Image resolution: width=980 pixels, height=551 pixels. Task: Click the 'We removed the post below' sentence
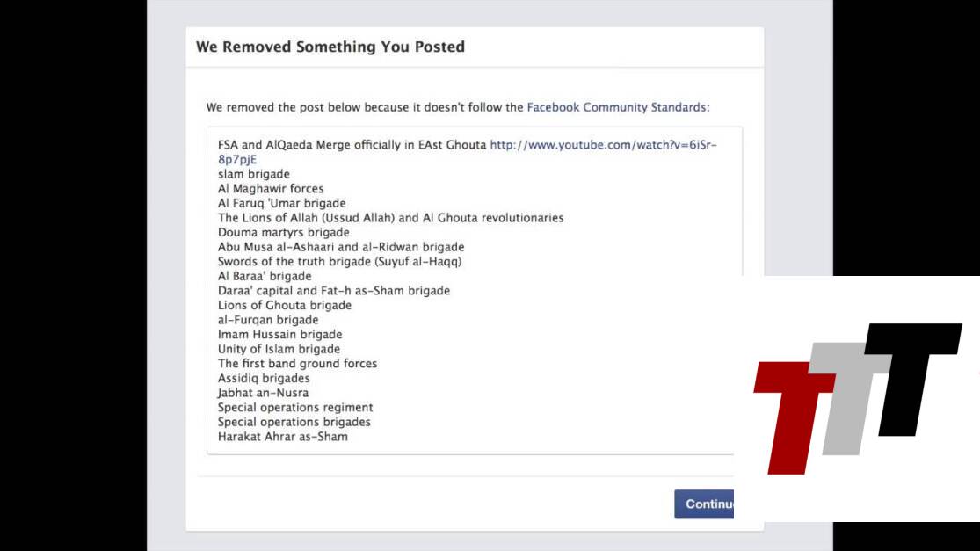[x=365, y=107]
